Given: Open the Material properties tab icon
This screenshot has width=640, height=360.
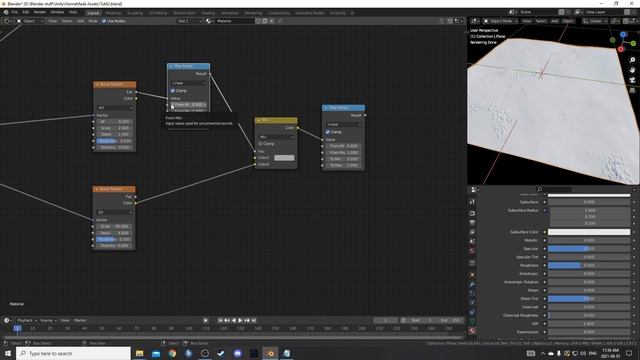Looking at the screenshot, I should click(472, 330).
